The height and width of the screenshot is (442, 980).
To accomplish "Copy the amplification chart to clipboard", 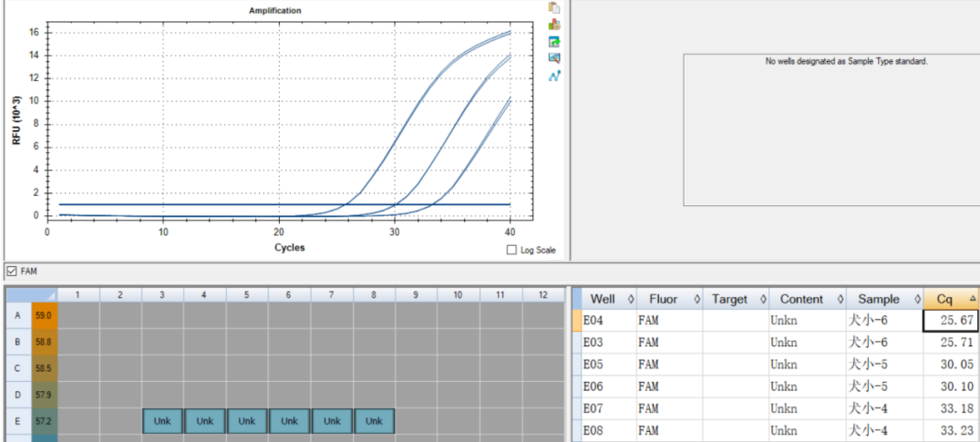I will (553, 7).
